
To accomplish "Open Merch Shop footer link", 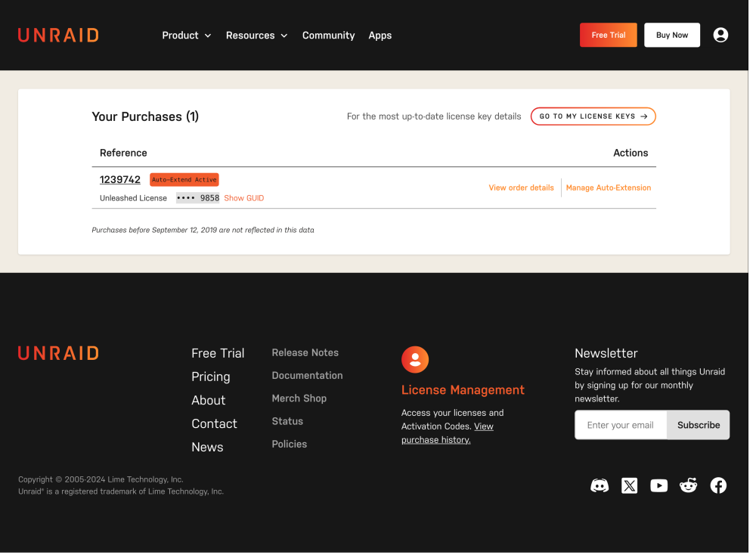I will tap(299, 398).
